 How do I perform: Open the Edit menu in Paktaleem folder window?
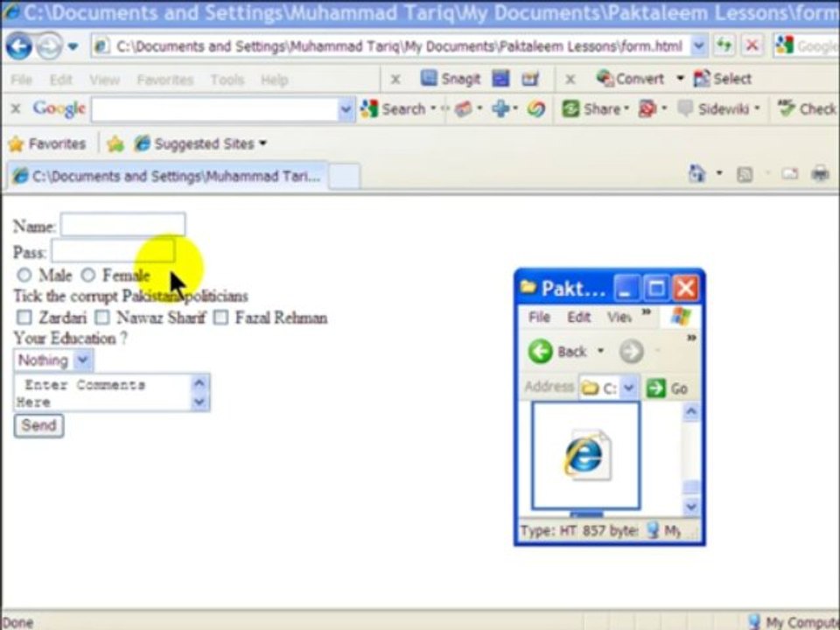[x=578, y=318]
